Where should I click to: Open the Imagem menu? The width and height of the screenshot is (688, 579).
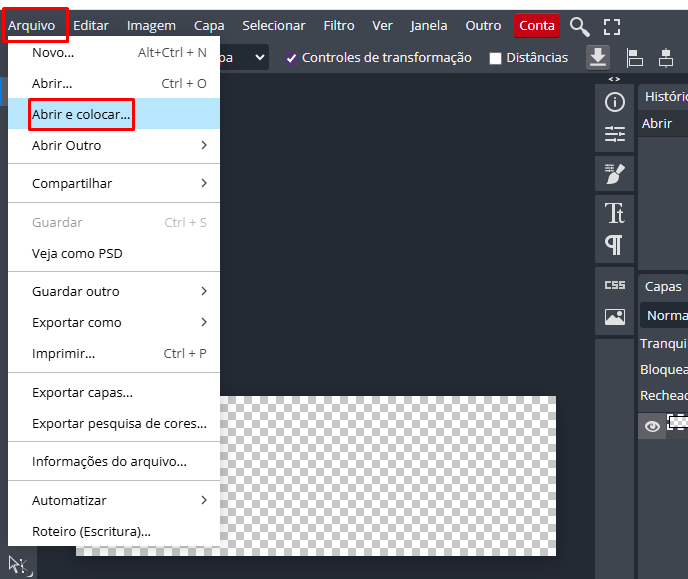pyautogui.click(x=151, y=26)
